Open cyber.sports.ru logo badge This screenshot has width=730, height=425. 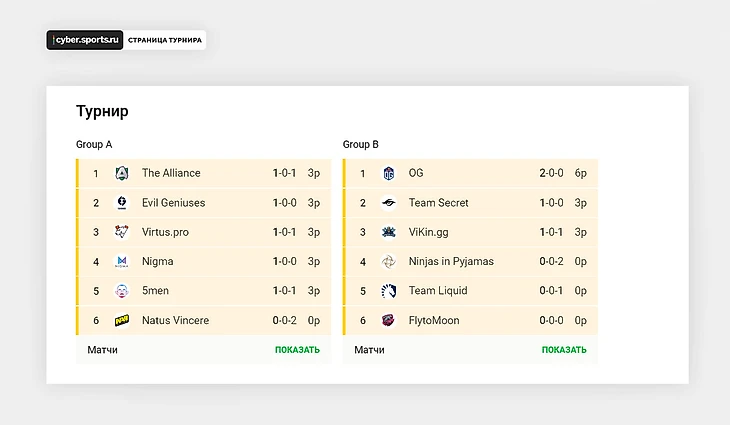click(85, 40)
